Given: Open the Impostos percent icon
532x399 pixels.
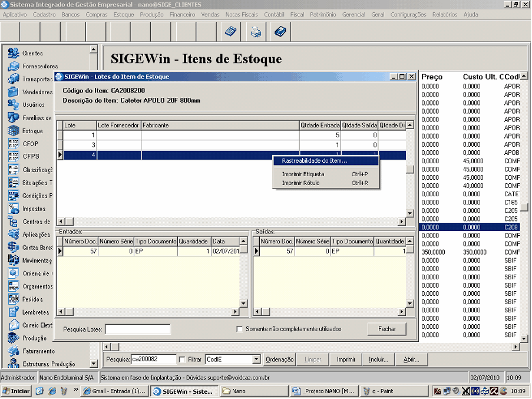Looking at the screenshot, I should 13,208.
